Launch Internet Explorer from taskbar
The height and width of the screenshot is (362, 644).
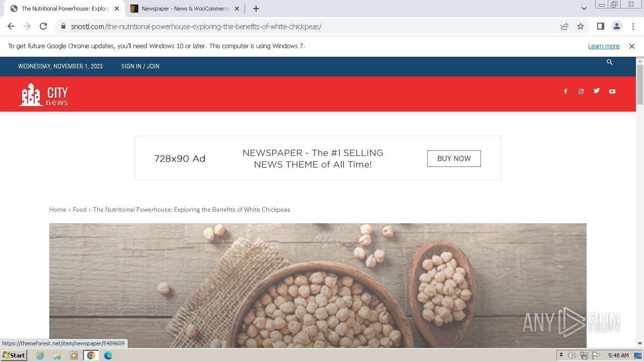(40, 355)
